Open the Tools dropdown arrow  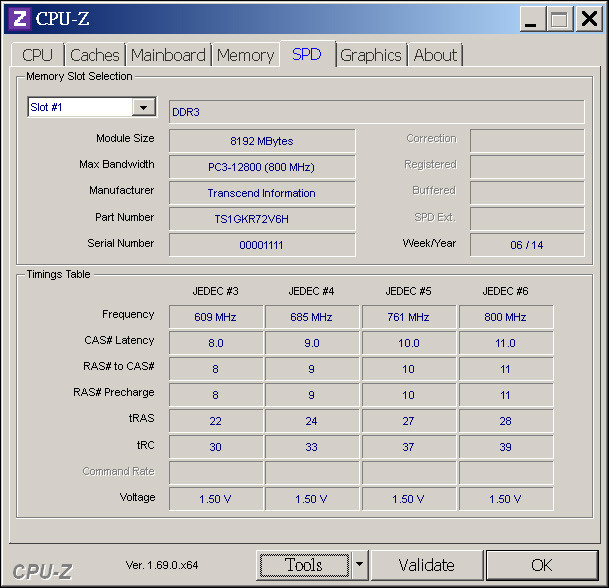[360, 565]
